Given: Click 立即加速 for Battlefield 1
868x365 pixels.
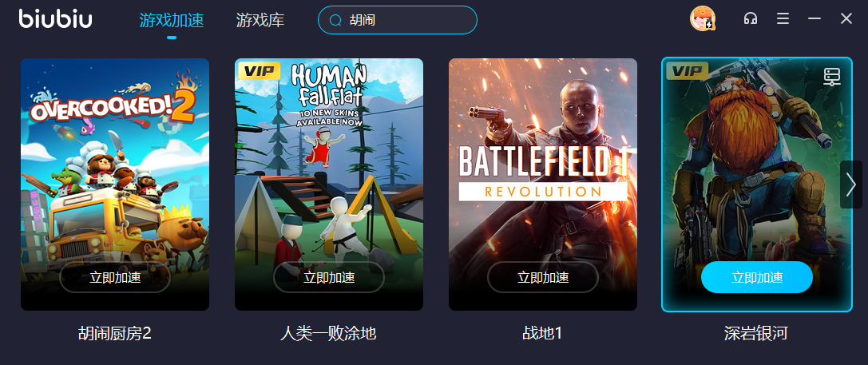Looking at the screenshot, I should (543, 277).
